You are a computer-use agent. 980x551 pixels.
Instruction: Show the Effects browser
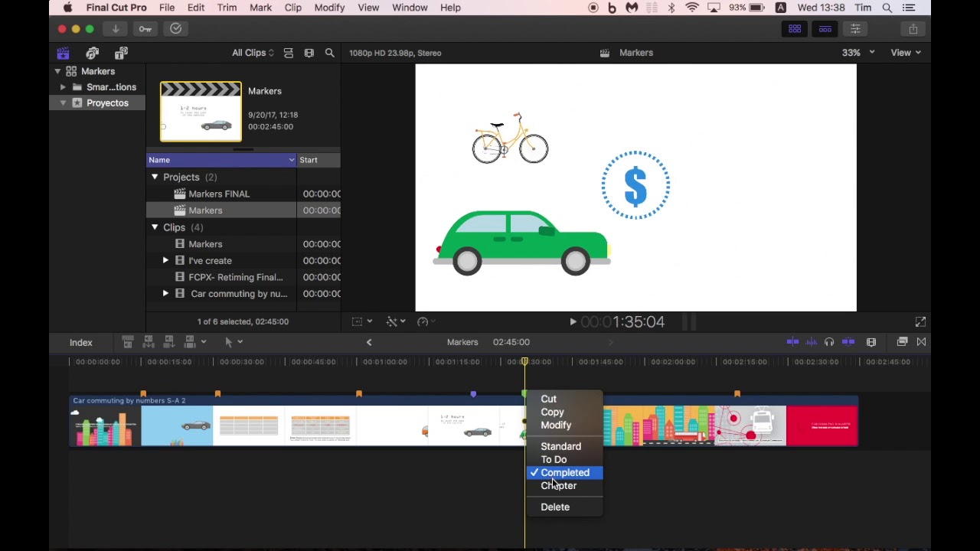coord(902,342)
